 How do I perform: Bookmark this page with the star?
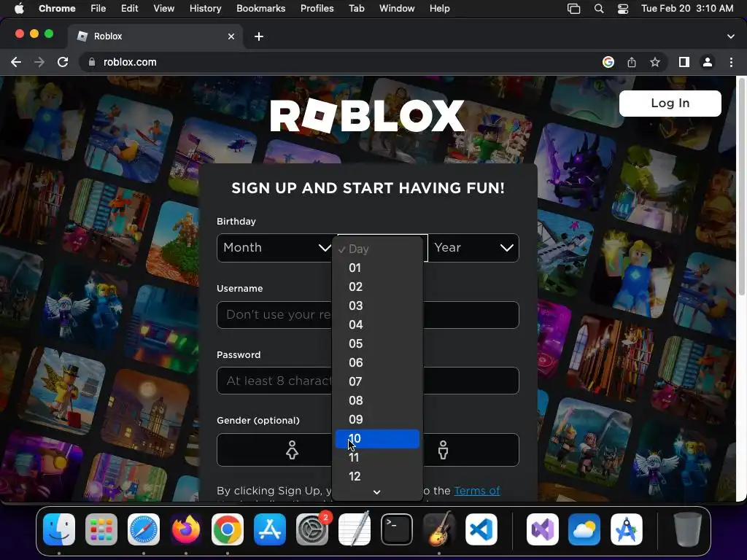(x=655, y=63)
